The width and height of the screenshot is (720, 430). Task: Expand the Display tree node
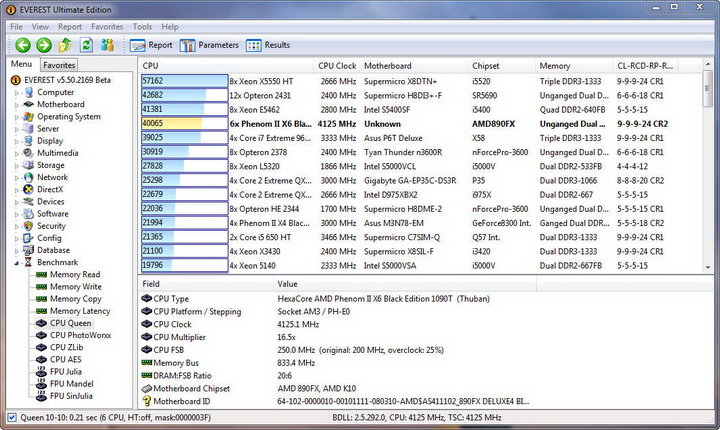(17, 141)
